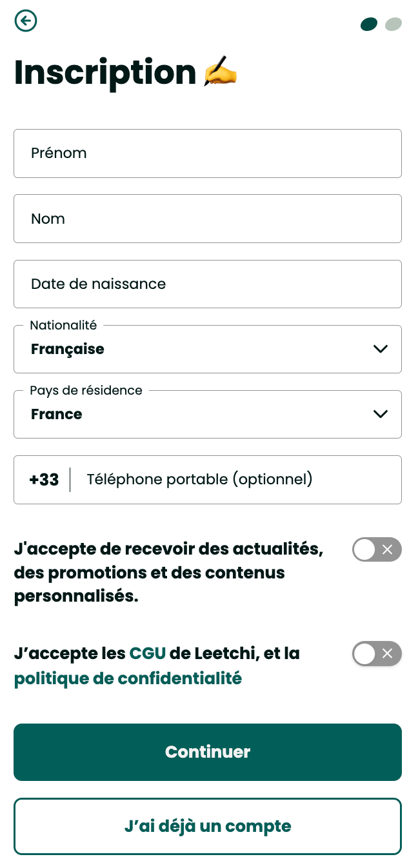The width and height of the screenshot is (418, 868).
Task: Click the Nationalité chevron arrow
Action: coord(381,349)
